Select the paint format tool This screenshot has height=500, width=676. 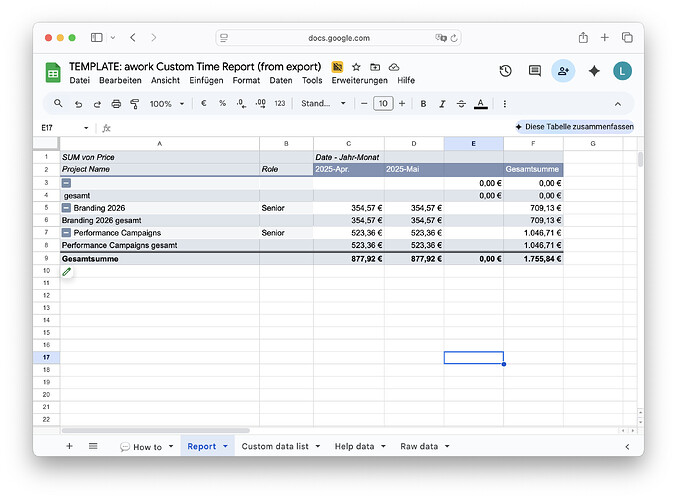coord(135,104)
